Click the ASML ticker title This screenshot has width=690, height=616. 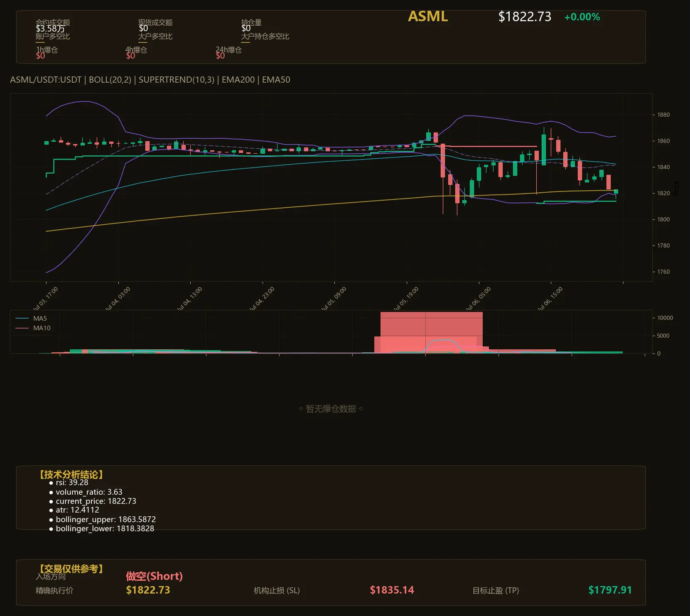[x=428, y=17]
